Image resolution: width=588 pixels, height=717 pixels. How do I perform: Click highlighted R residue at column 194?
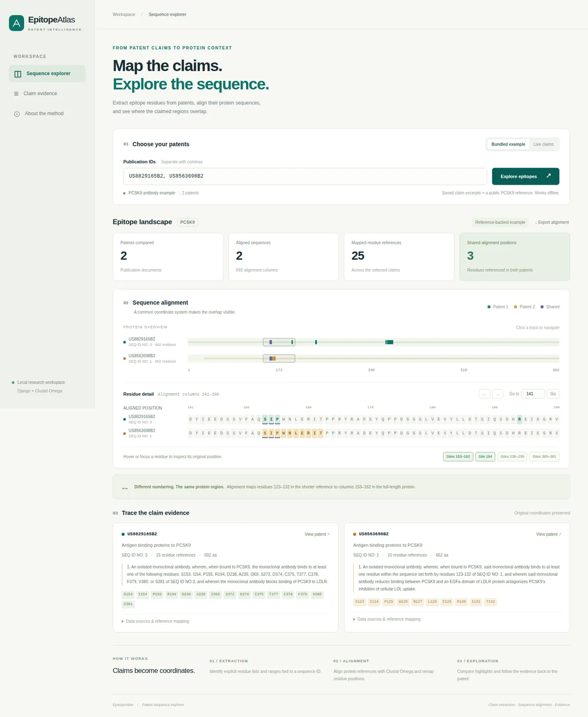(519, 419)
